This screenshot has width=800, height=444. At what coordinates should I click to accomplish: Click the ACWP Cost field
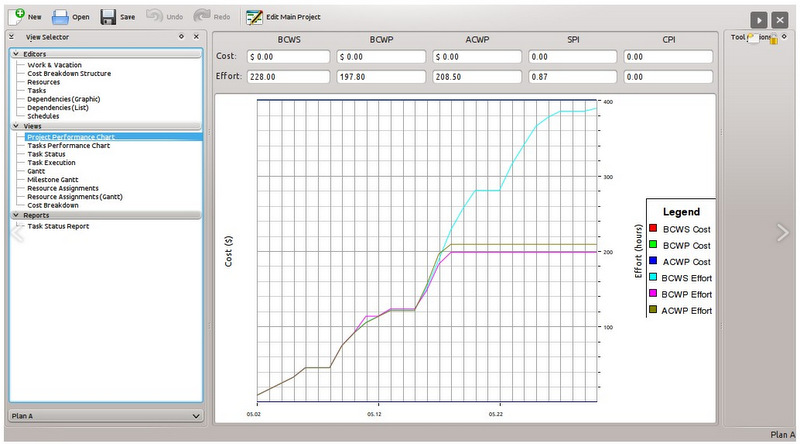click(477, 57)
